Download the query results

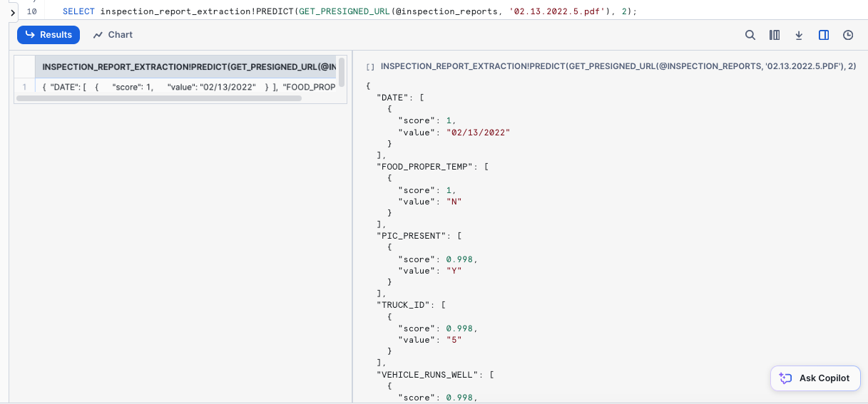click(799, 35)
